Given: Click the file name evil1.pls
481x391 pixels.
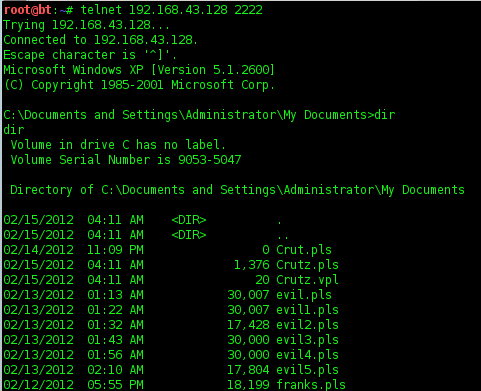Looking at the screenshot, I should coord(307,310).
